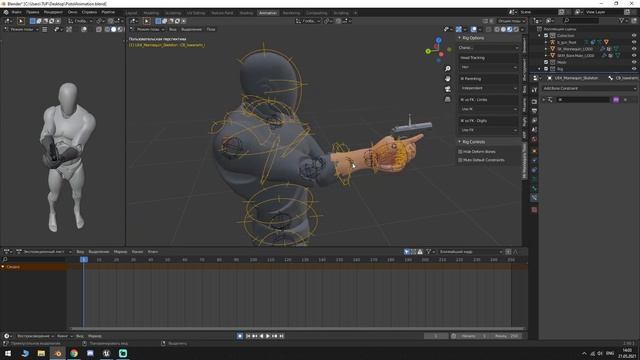Select wireframe viewport shading

497,29
